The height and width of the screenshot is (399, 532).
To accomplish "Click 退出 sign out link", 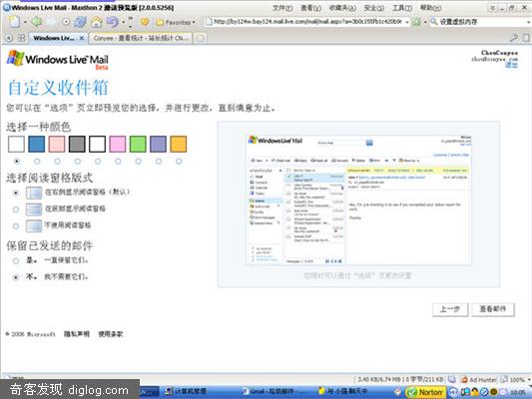I will pos(511,65).
